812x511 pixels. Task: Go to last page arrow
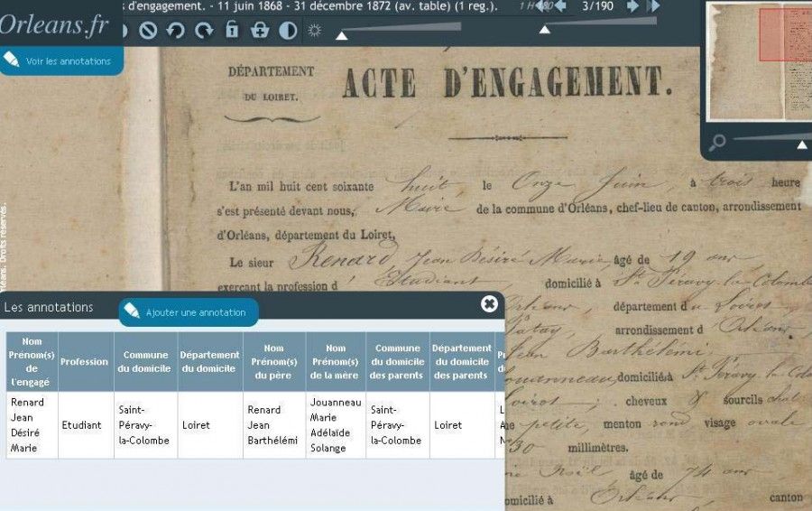coord(653,6)
